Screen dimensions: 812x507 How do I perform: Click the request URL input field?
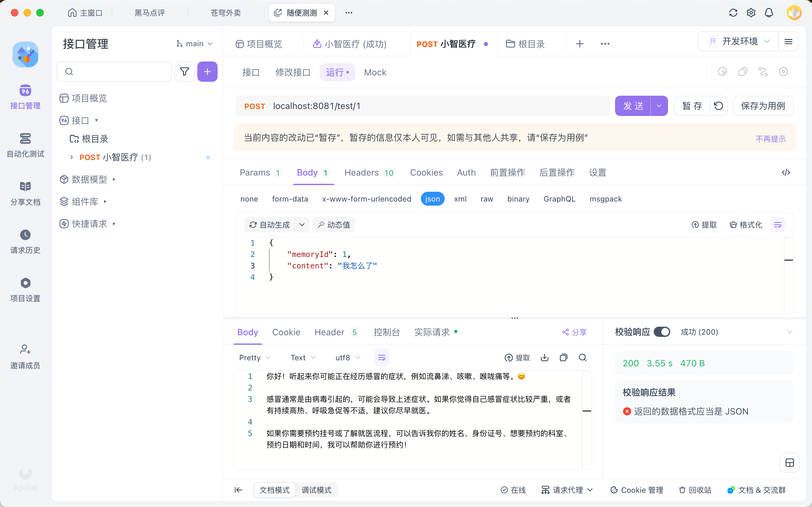(x=436, y=106)
